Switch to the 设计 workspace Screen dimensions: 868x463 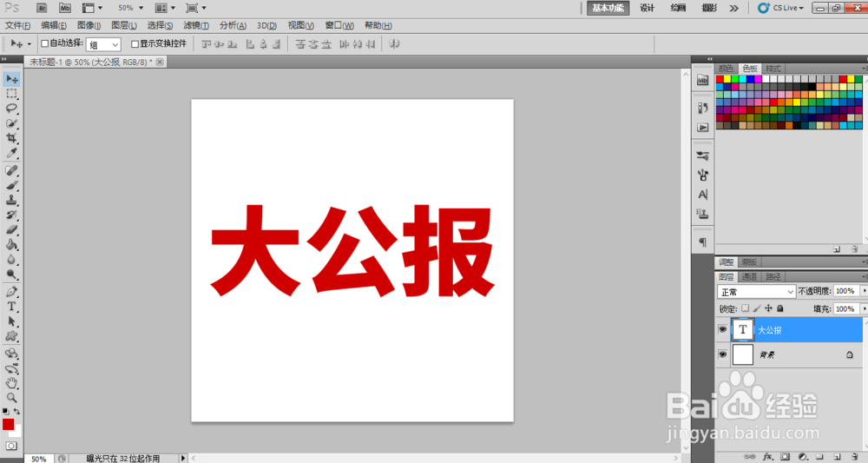(x=648, y=8)
